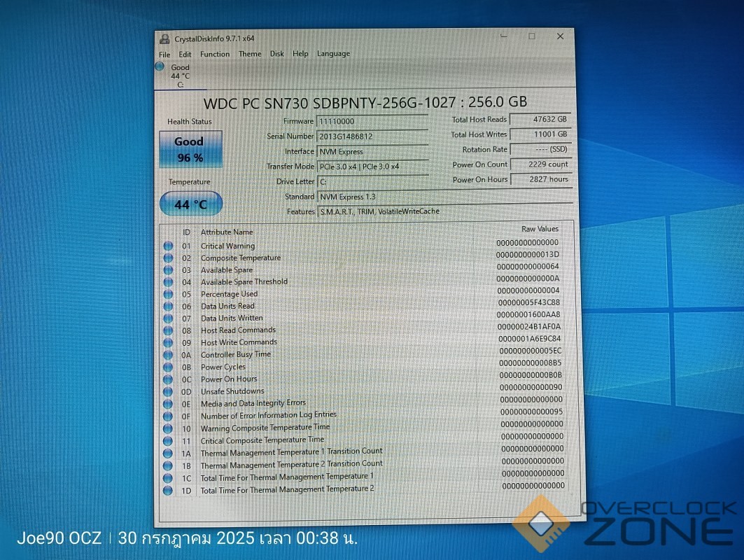Screen dimensions: 744x560
Task: Click the Rotation Rate value (SSD)
Action: [540, 149]
